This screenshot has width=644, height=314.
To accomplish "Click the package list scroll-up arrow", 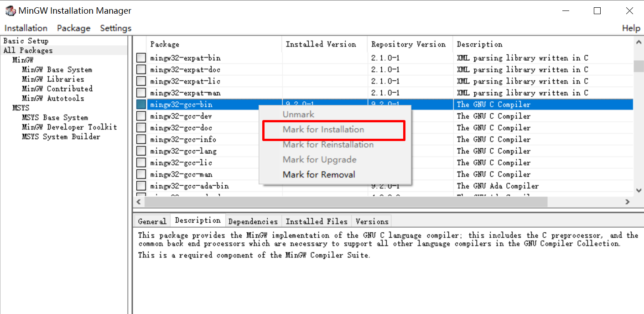I will [x=639, y=42].
